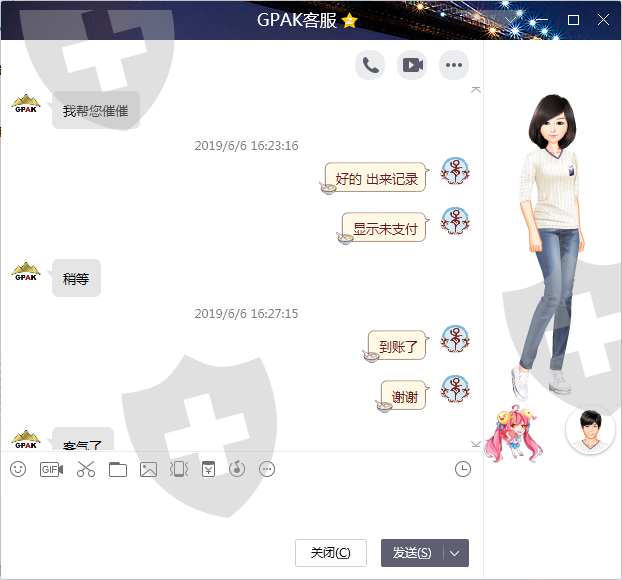Expand the send options dropdown arrow

point(455,553)
